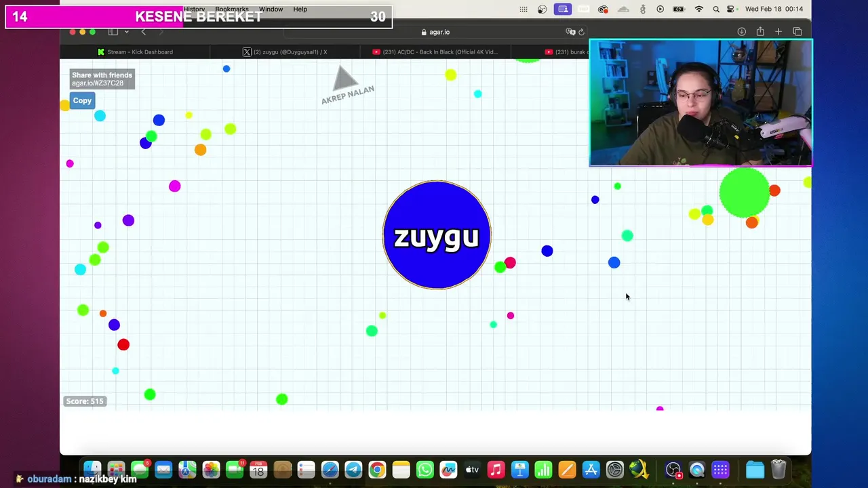Show Safari downloads
Screen dimensions: 868x488
[742, 32]
